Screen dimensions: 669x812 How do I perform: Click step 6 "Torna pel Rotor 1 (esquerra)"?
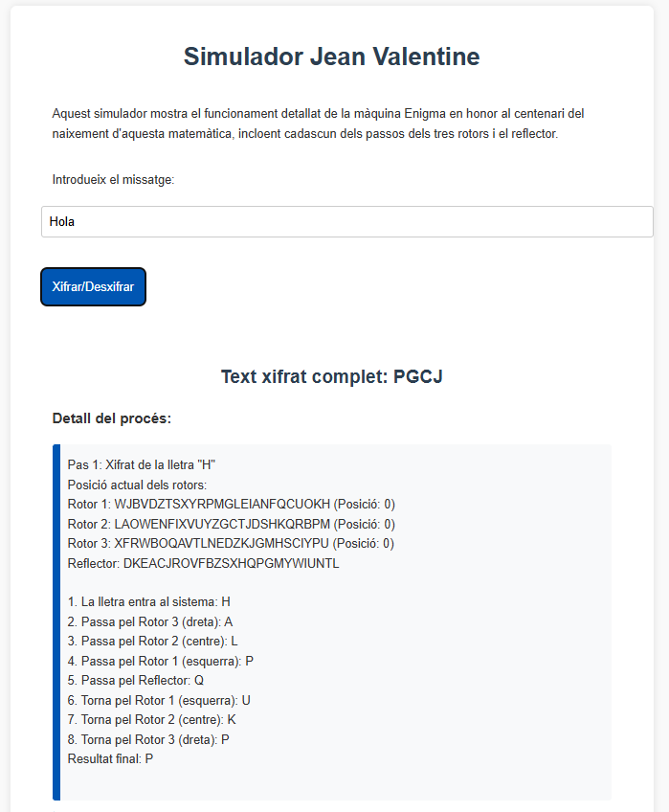[x=159, y=700]
